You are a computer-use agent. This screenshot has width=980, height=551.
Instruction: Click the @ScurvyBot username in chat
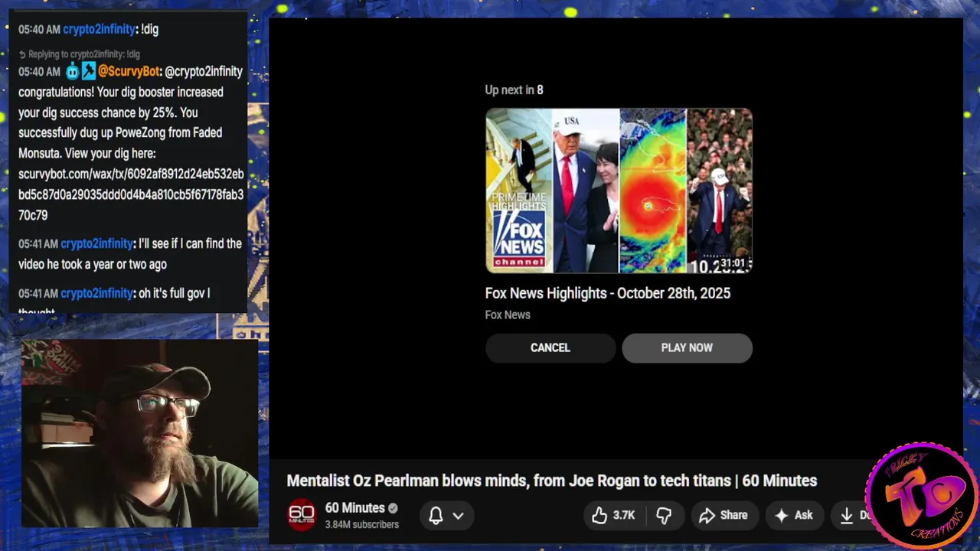[x=129, y=71]
